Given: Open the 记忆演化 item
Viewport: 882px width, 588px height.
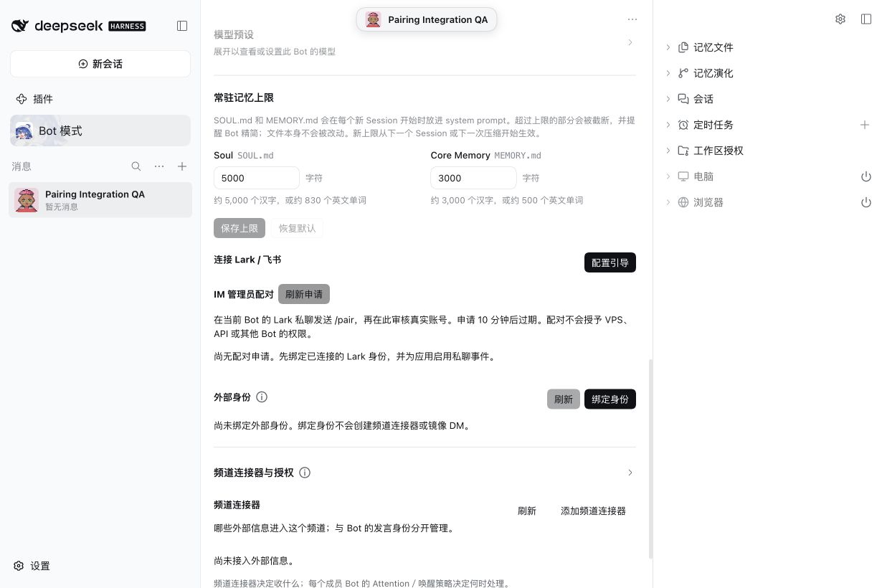Looking at the screenshot, I should click(706, 73).
